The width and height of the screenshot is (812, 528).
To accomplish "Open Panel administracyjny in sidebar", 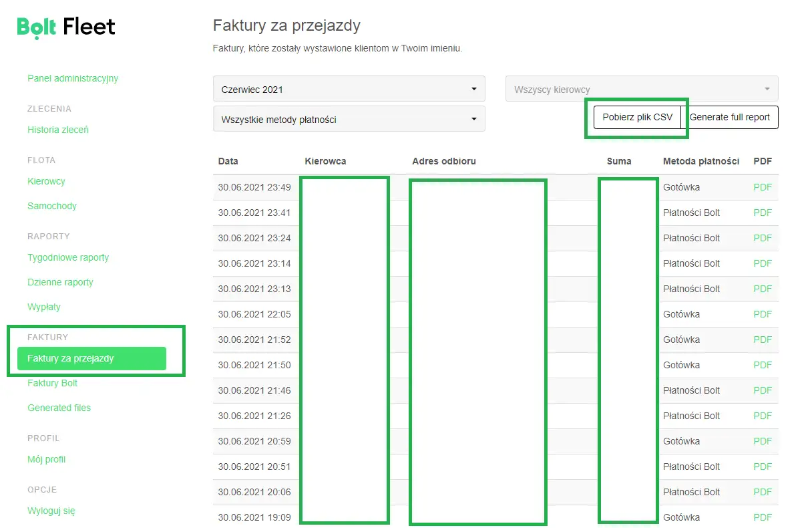I will tap(73, 78).
